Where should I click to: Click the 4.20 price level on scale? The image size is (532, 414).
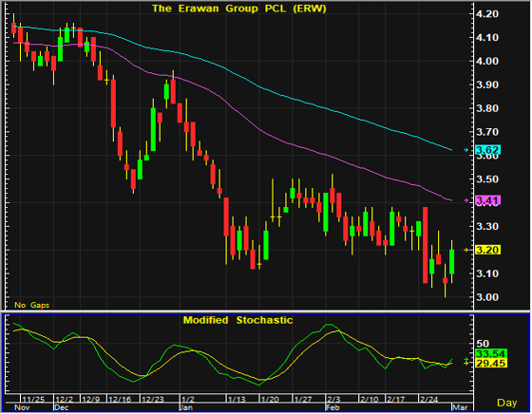[487, 14]
